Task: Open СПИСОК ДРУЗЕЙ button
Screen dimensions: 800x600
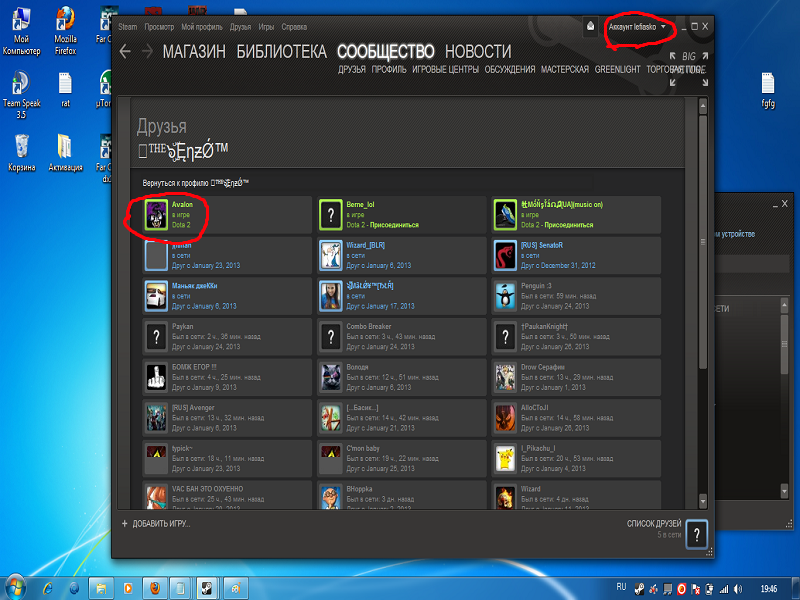Action: [x=654, y=523]
